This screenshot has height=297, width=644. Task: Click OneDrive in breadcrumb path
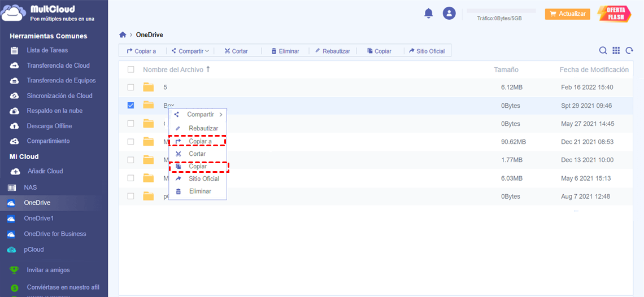pos(150,35)
